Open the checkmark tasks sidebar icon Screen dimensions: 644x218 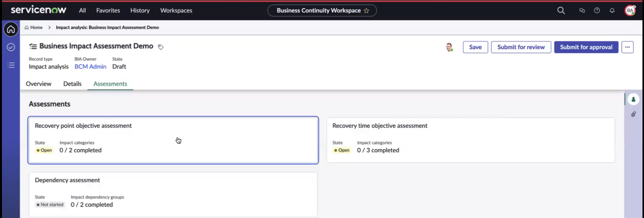[11, 47]
